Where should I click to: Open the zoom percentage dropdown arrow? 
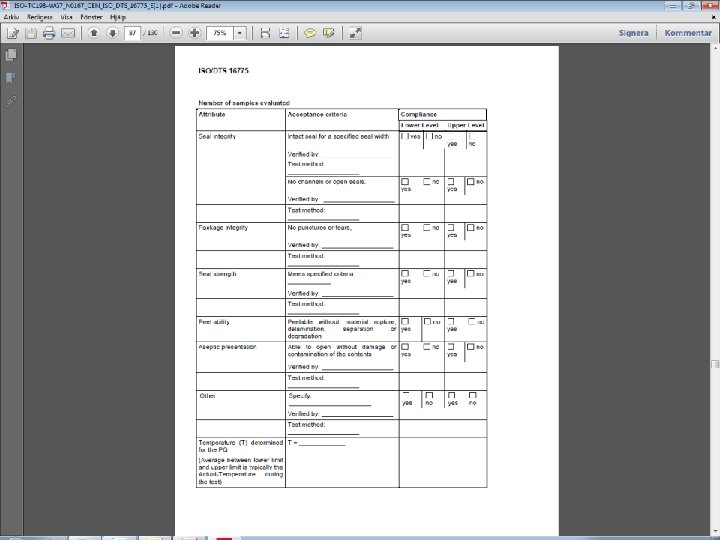pos(240,33)
